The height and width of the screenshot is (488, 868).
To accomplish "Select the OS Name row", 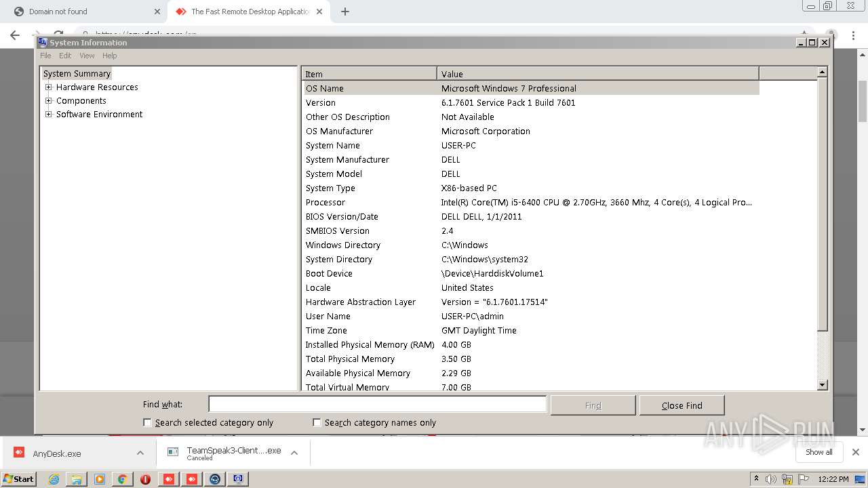I will (x=530, y=88).
